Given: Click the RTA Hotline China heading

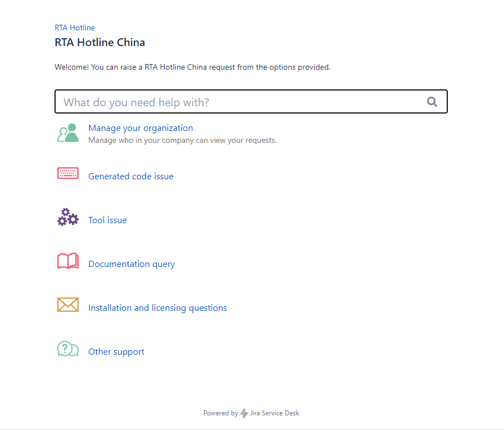Looking at the screenshot, I should 99,43.
